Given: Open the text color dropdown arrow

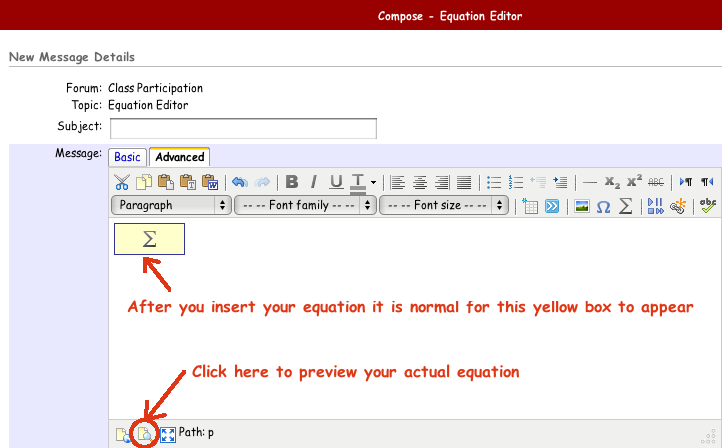Looking at the screenshot, I should pyautogui.click(x=373, y=183).
